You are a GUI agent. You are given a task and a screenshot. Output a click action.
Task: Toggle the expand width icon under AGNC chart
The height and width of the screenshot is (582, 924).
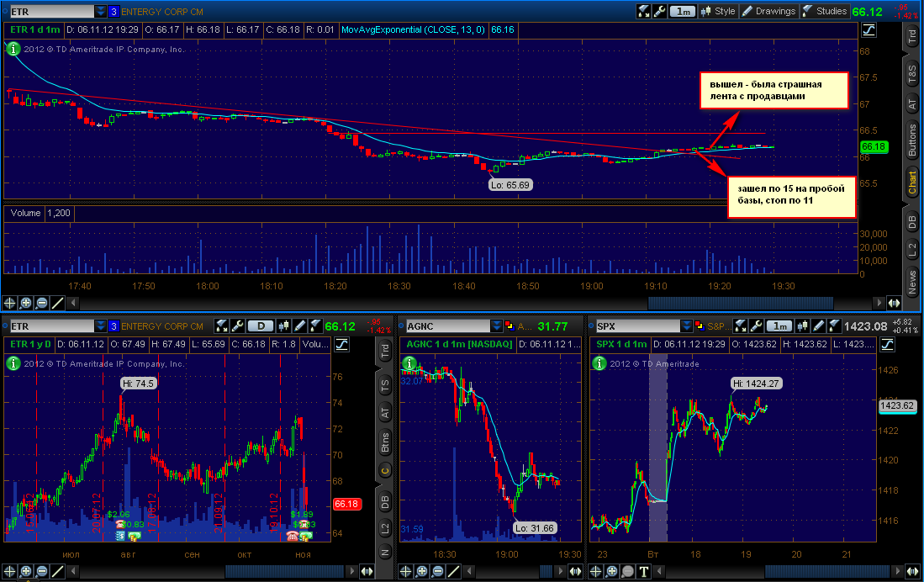pos(574,571)
